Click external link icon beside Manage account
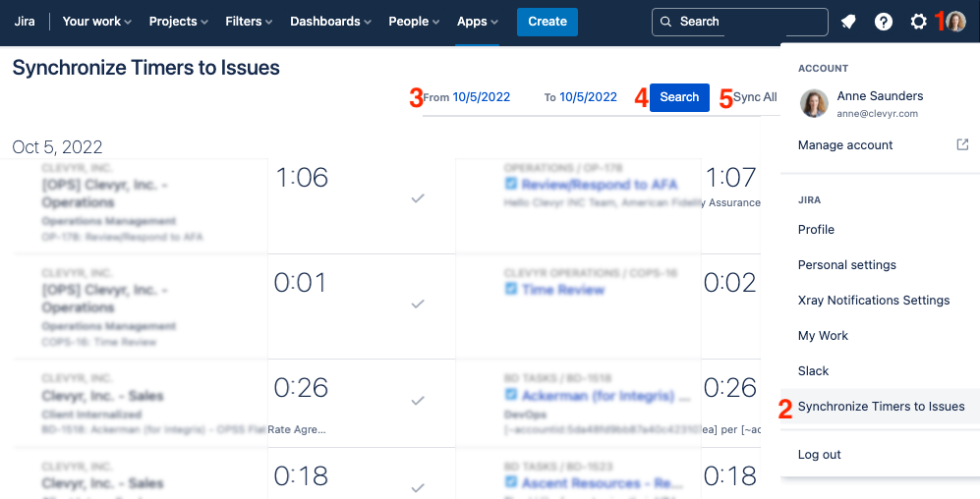This screenshot has height=499, width=980. point(962,144)
